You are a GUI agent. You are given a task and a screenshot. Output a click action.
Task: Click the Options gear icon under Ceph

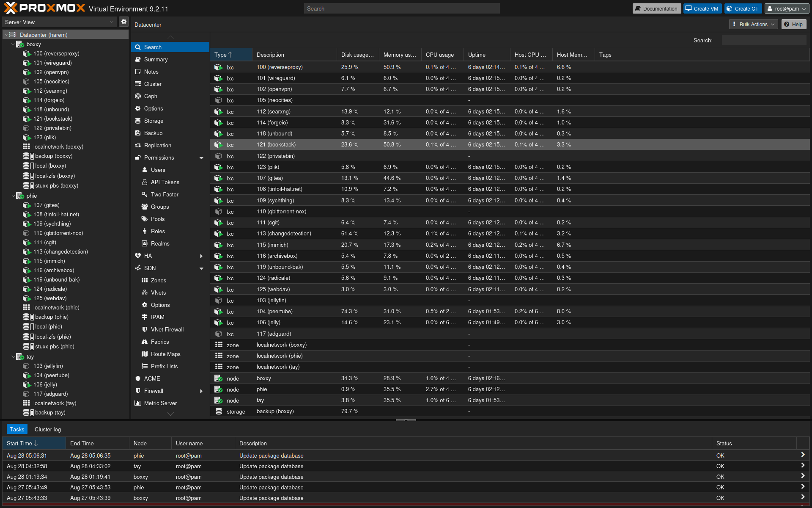click(x=138, y=108)
